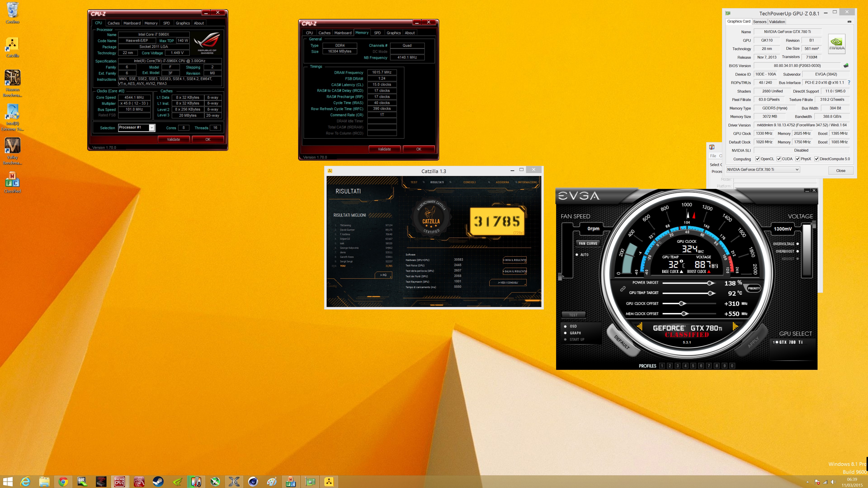
Task: Click the Bus Interface question mark in GPU-Z
Action: click(849, 82)
